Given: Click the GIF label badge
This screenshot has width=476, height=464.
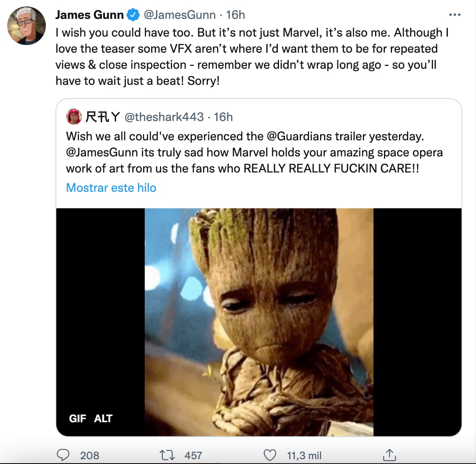Looking at the screenshot, I should 78,419.
